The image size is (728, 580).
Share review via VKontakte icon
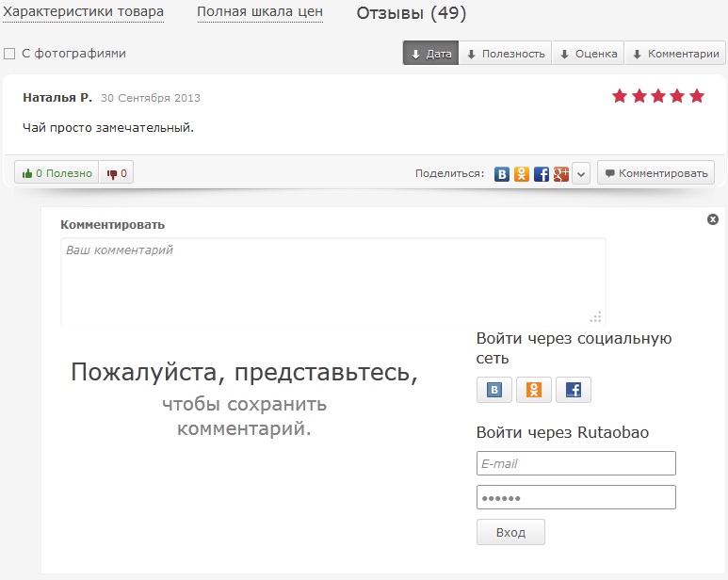tap(502, 174)
